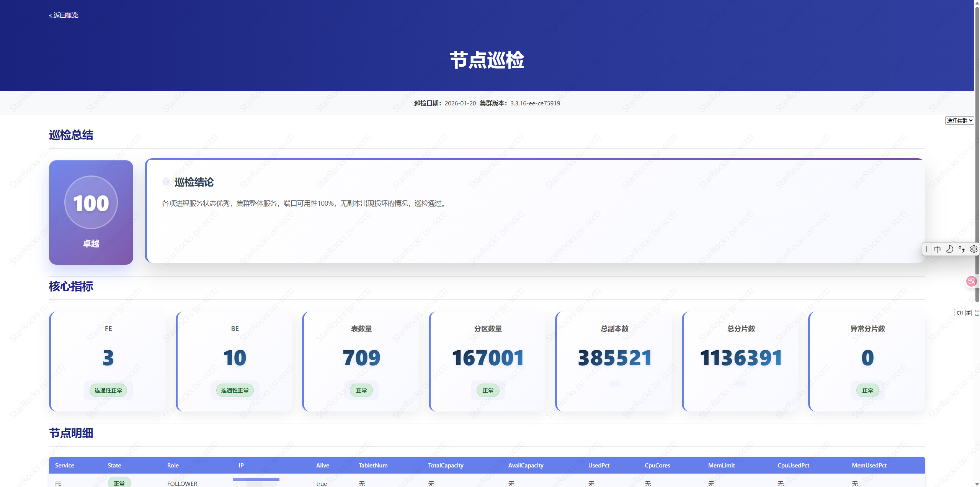Click the IP column header
The image size is (980, 487).
241,466
